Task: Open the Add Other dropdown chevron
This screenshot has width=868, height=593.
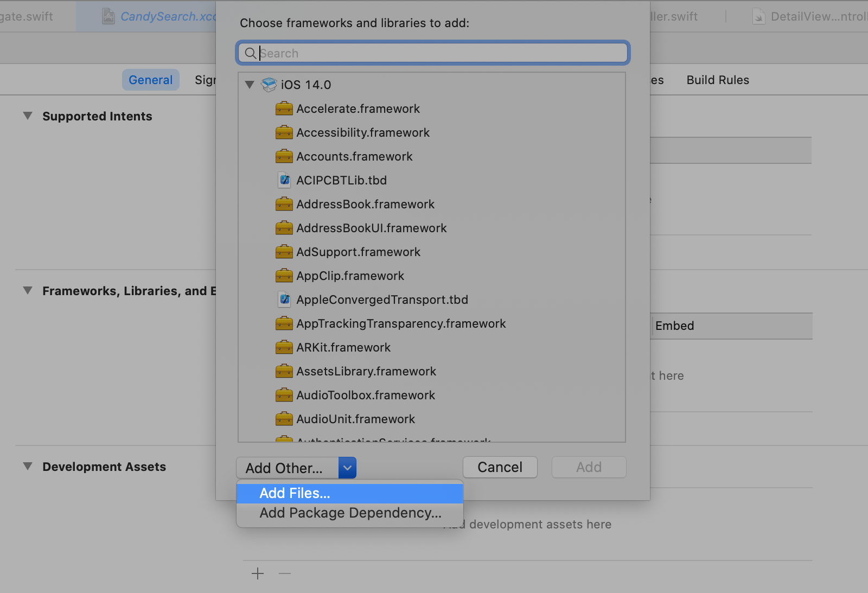Action: tap(347, 467)
